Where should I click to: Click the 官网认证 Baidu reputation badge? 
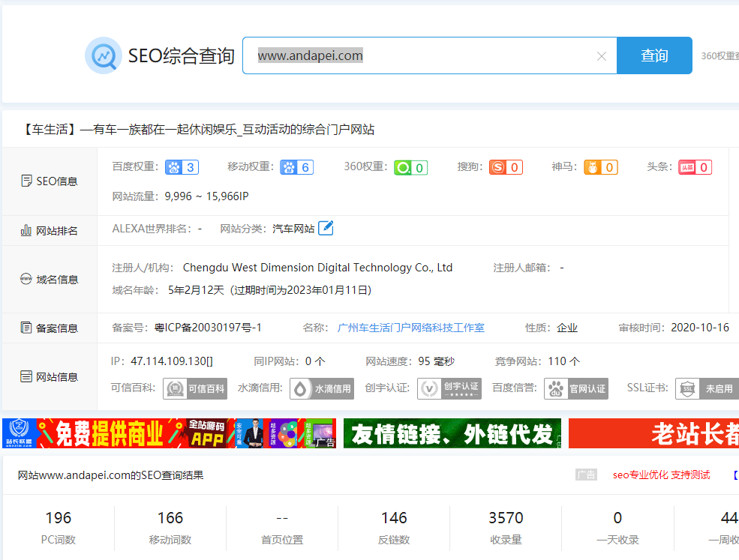tap(576, 389)
